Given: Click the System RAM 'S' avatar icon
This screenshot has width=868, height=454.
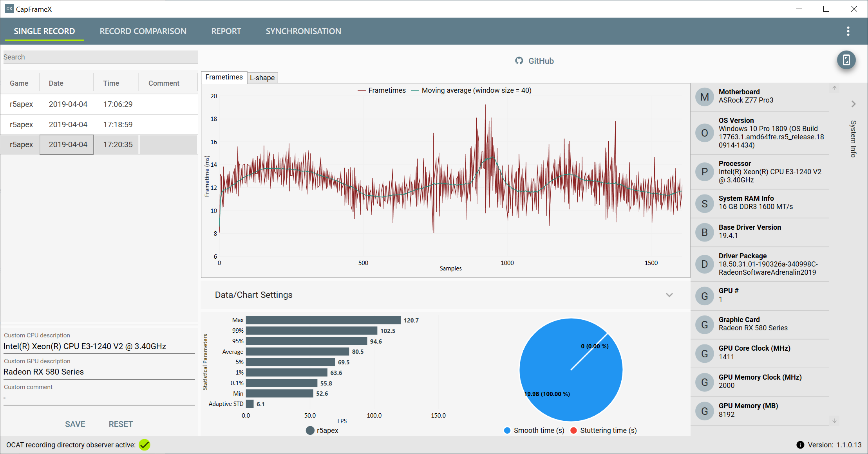Looking at the screenshot, I should click(704, 204).
